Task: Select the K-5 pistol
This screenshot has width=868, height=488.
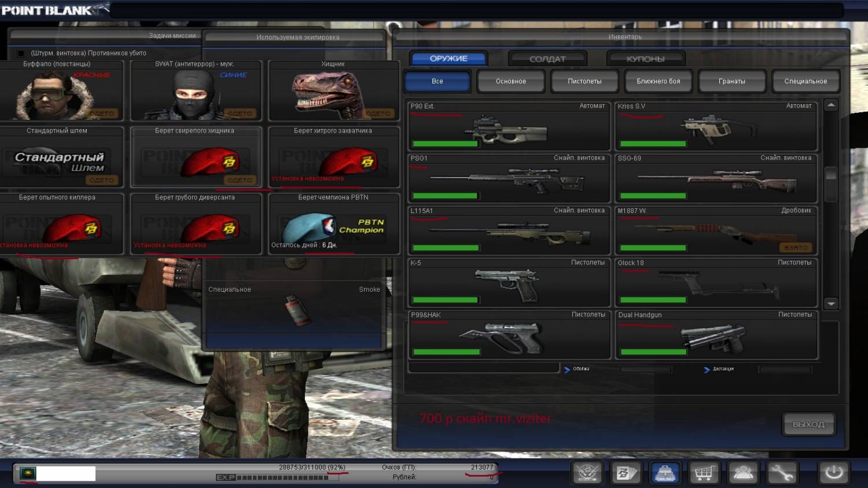Action: pyautogui.click(x=509, y=282)
